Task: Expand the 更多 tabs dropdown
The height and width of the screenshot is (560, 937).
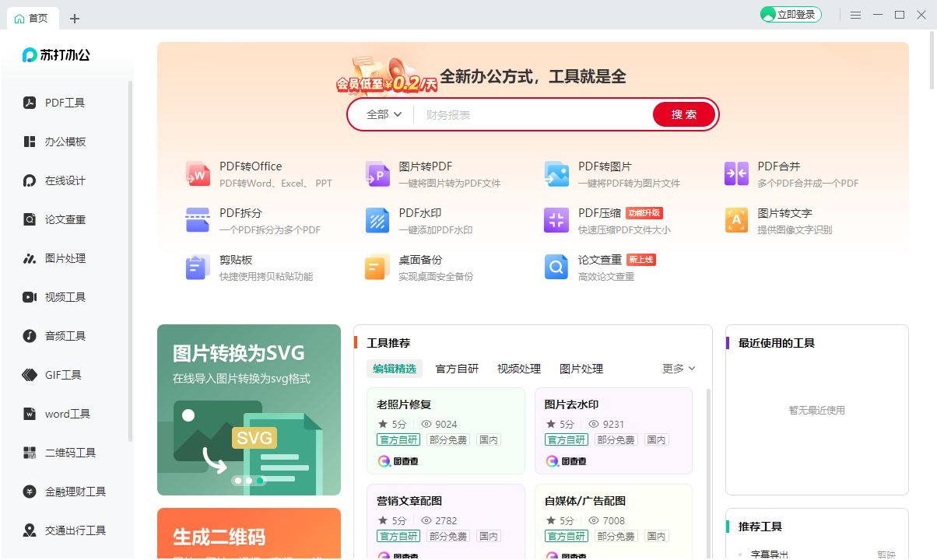Action: [x=679, y=369]
